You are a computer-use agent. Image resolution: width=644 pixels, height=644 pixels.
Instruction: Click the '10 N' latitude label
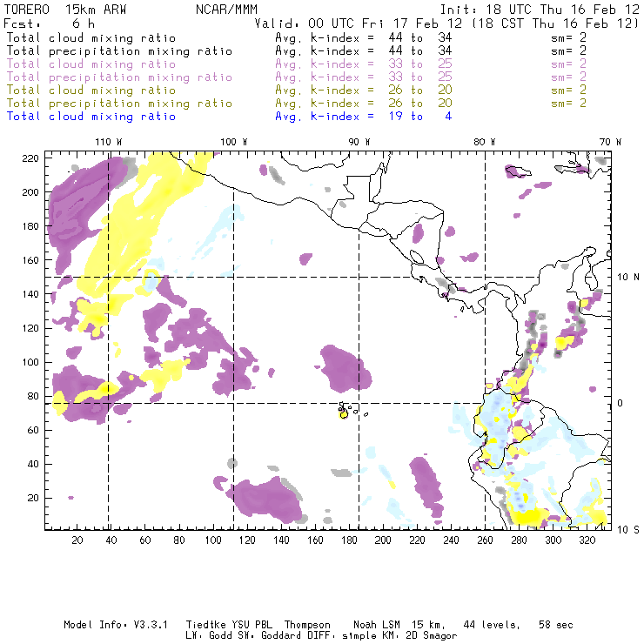coord(628,278)
